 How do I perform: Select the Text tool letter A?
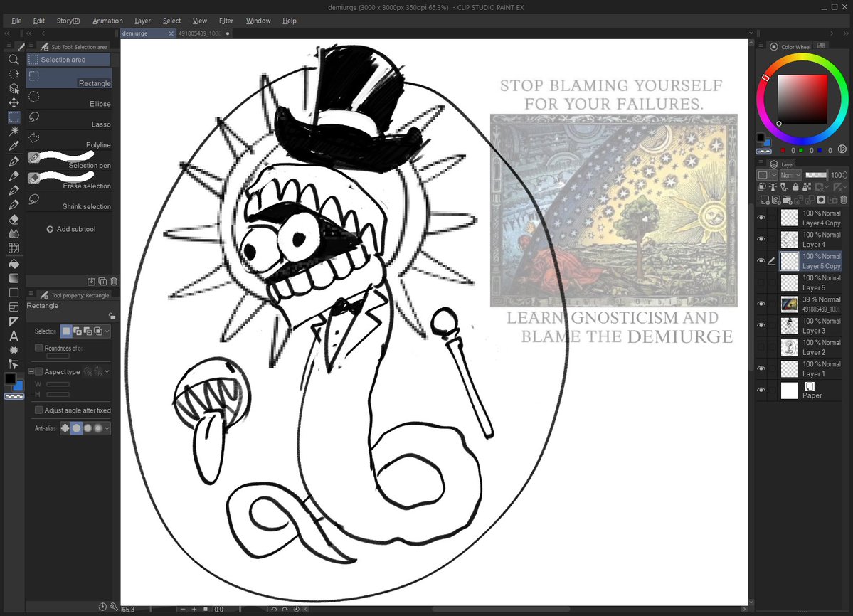(x=14, y=336)
